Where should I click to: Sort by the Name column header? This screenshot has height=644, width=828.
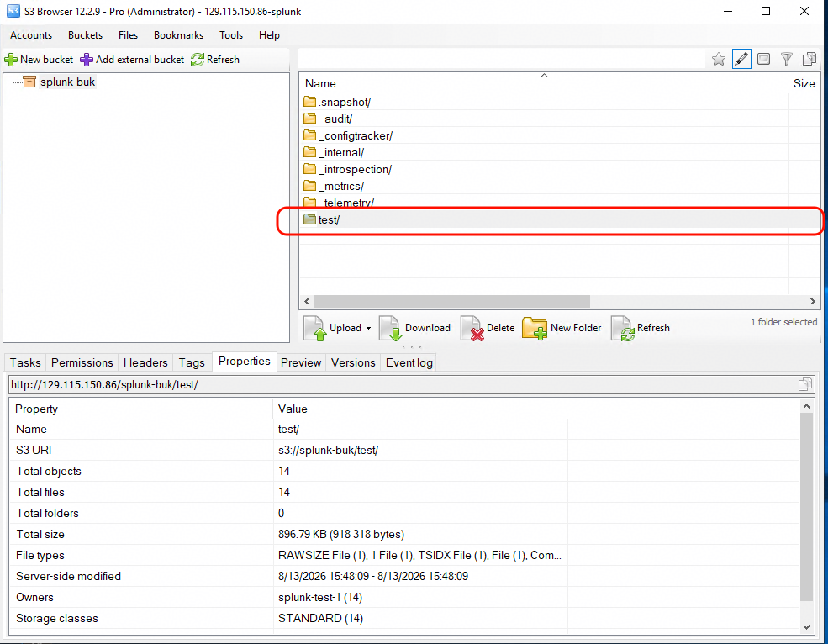coord(543,83)
